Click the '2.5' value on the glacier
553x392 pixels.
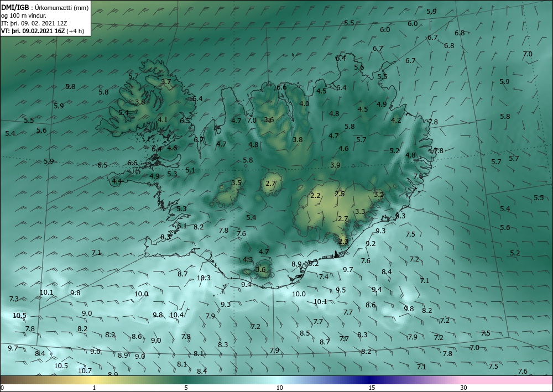[x=340, y=194]
